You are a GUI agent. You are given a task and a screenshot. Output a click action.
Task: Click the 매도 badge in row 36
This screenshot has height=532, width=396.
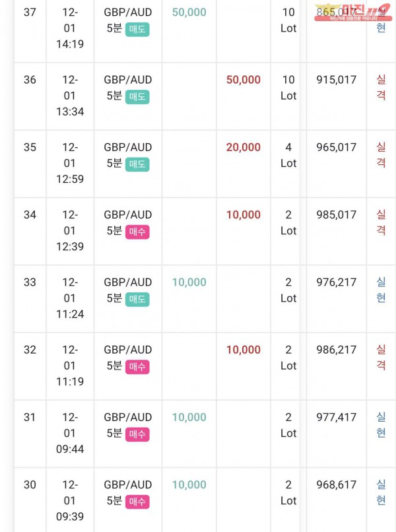pyautogui.click(x=137, y=96)
